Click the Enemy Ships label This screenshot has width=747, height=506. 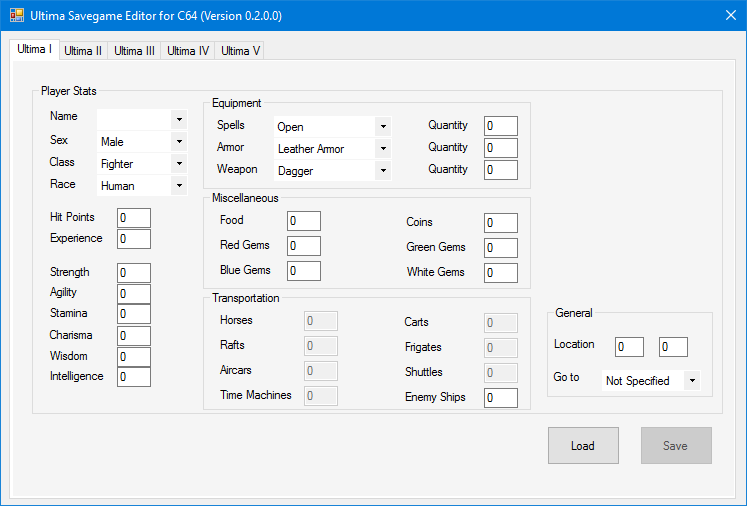coord(435,397)
